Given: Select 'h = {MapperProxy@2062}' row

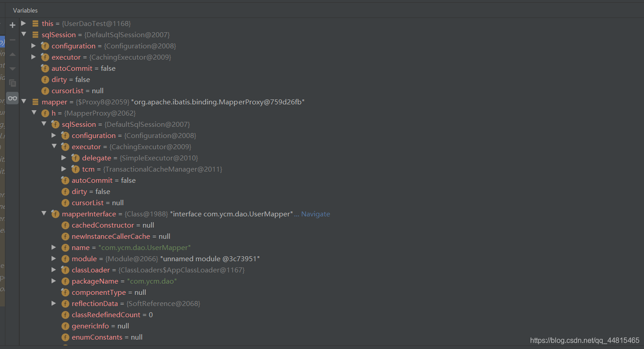Looking at the screenshot, I should [332, 113].
